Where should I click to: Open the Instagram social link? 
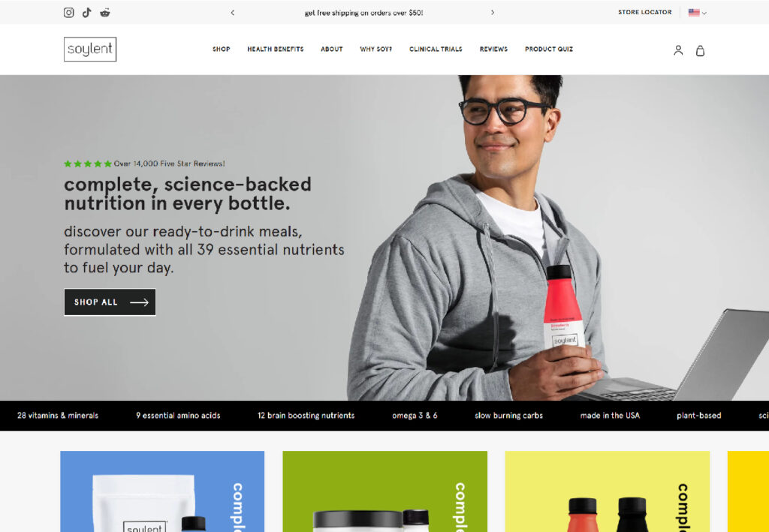pyautogui.click(x=68, y=13)
